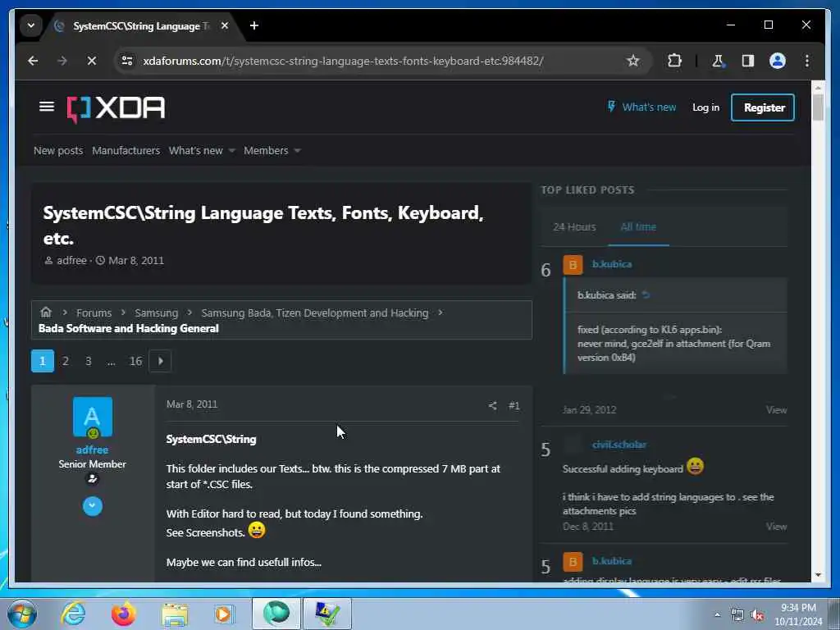
Task: Click What's new link at top right
Action: 641,107
